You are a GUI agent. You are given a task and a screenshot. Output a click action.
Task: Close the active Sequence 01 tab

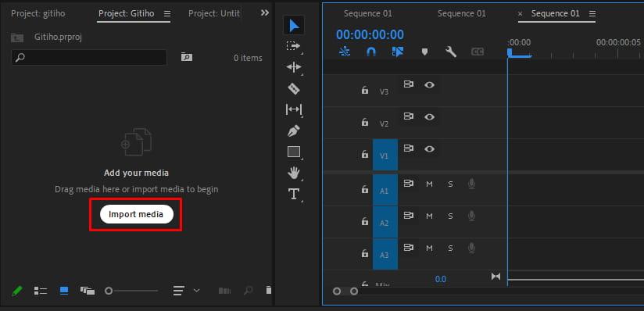(x=521, y=13)
